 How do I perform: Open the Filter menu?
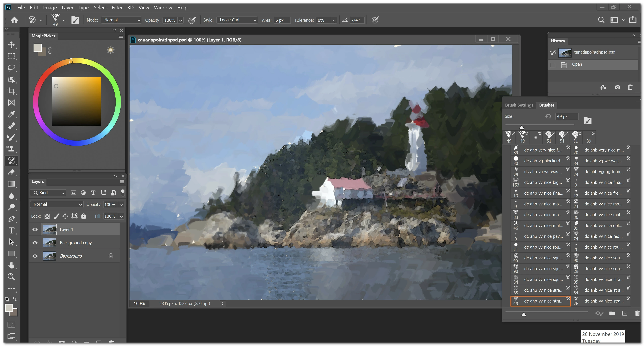click(117, 7)
